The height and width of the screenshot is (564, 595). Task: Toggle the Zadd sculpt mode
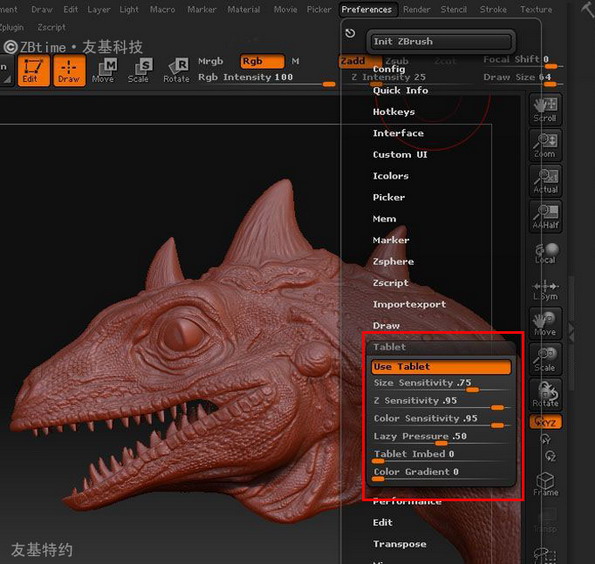click(359, 61)
